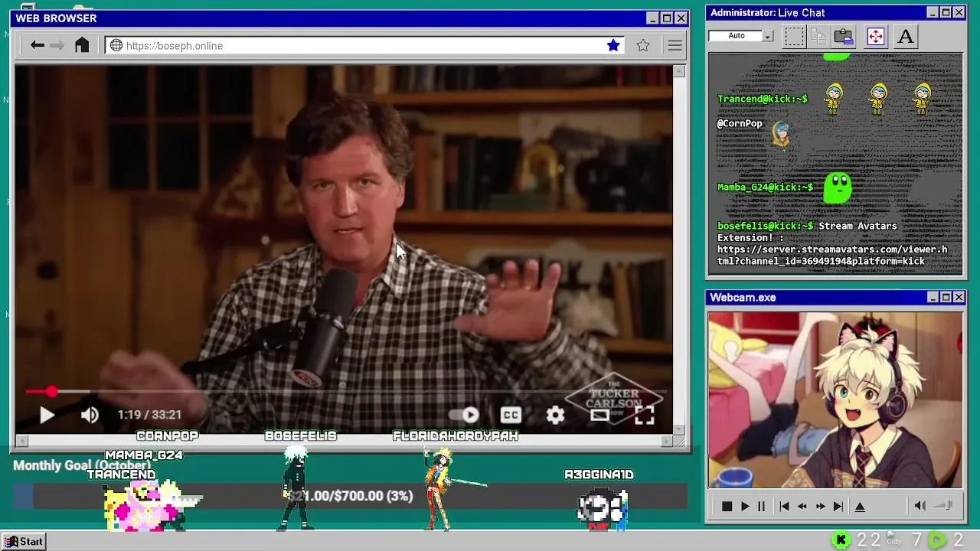Minimize the Webcam.exe window
980x551 pixels.
point(933,298)
